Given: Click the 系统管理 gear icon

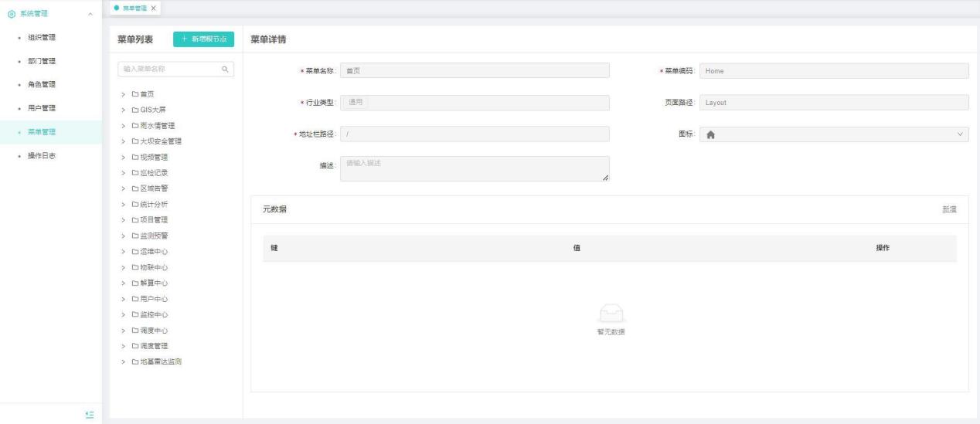Looking at the screenshot, I should tap(9, 14).
